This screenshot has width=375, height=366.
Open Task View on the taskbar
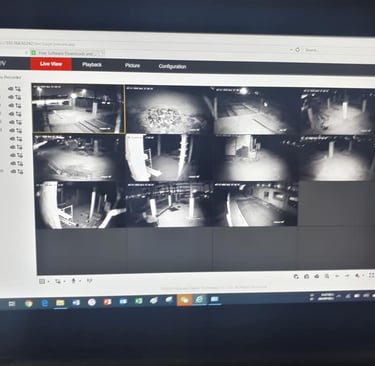tap(12, 303)
